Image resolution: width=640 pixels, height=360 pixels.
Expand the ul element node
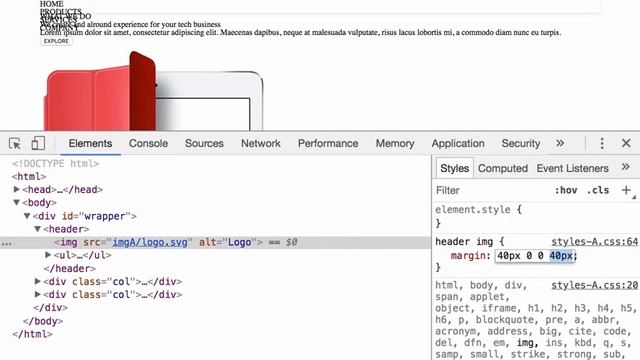click(x=48, y=255)
